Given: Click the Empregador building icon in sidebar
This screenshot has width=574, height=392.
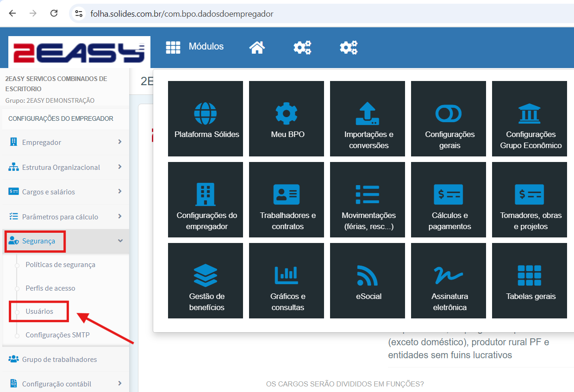Looking at the screenshot, I should click(x=13, y=142).
